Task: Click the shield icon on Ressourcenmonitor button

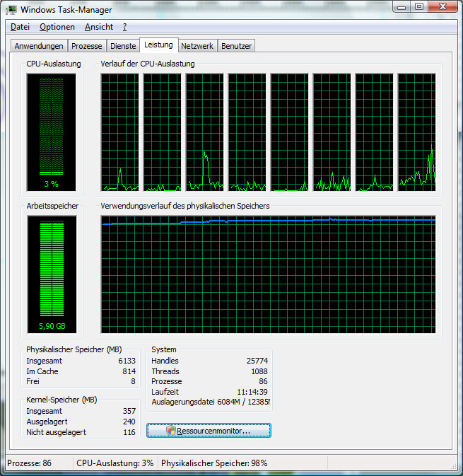Action: [x=171, y=431]
